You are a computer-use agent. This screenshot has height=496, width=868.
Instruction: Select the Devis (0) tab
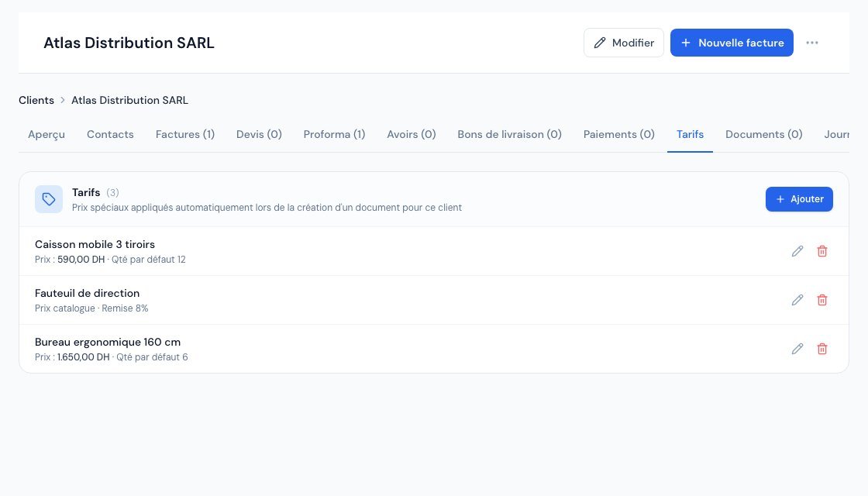[x=259, y=135]
